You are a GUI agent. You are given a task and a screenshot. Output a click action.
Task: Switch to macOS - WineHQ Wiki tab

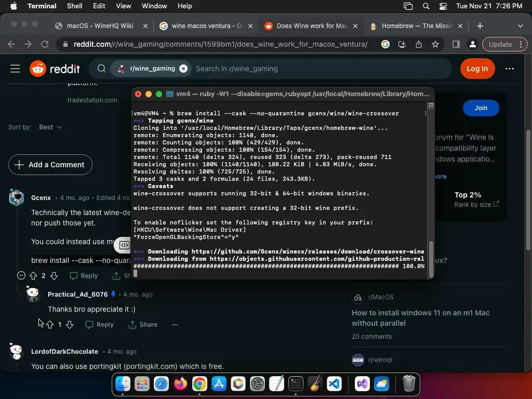pyautogui.click(x=100, y=26)
